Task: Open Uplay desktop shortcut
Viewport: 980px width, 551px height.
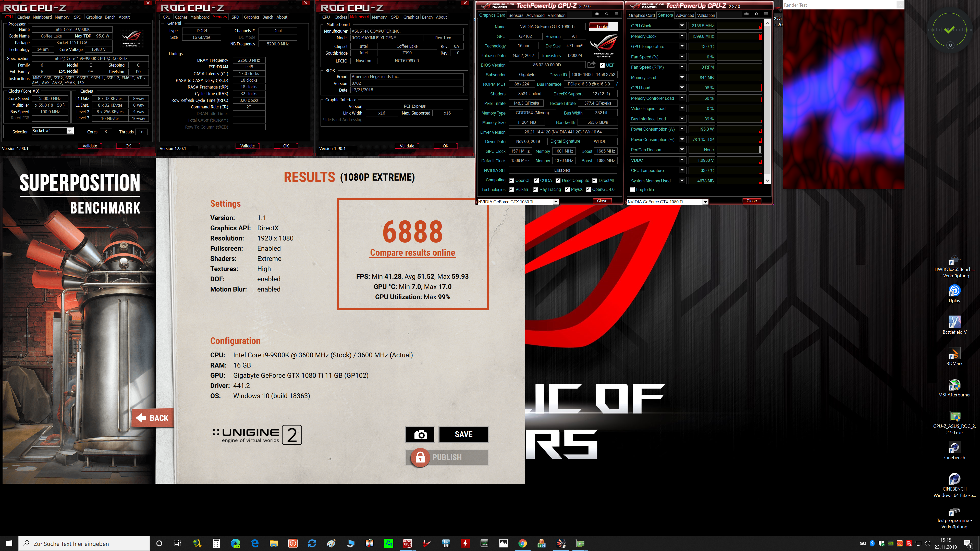Action: pyautogui.click(x=954, y=294)
